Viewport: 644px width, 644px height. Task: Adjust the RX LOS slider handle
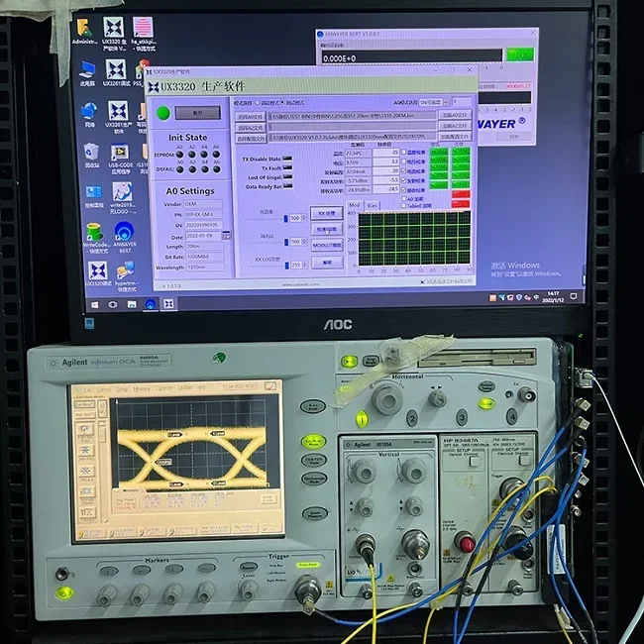pos(286,267)
